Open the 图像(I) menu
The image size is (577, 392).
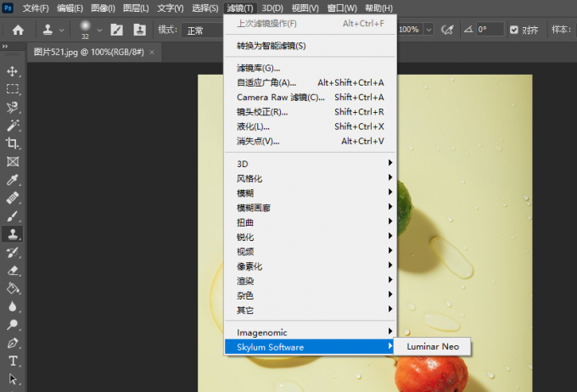pyautogui.click(x=103, y=8)
